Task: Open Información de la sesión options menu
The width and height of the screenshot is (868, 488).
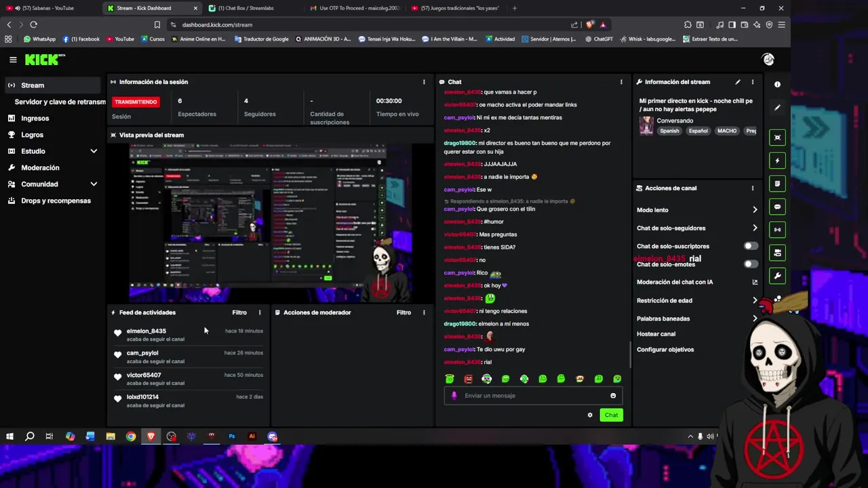Action: click(x=424, y=82)
